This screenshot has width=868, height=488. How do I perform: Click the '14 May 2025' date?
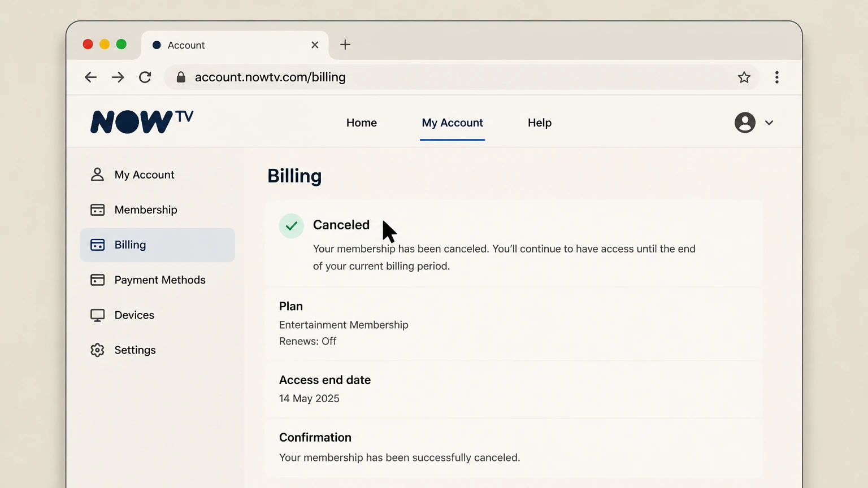[309, 398]
